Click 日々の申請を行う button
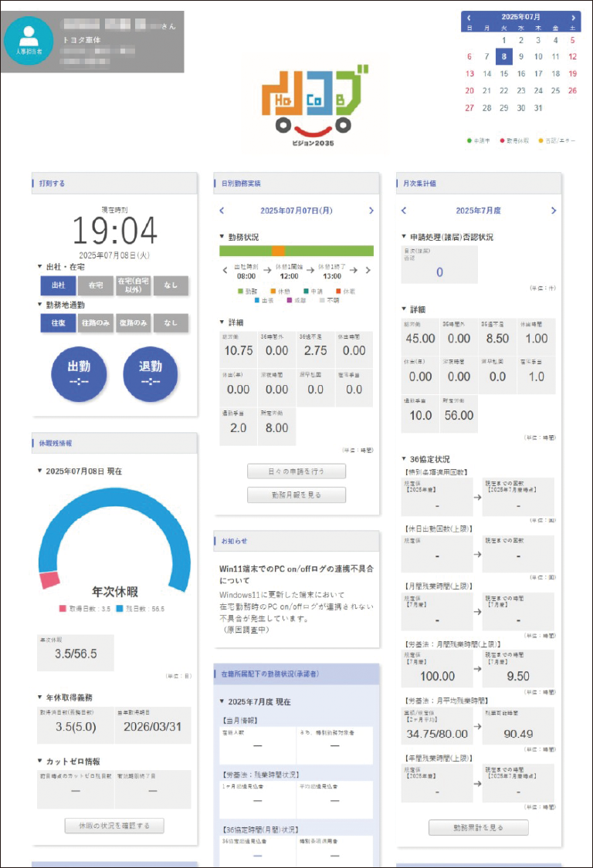 tap(296, 471)
